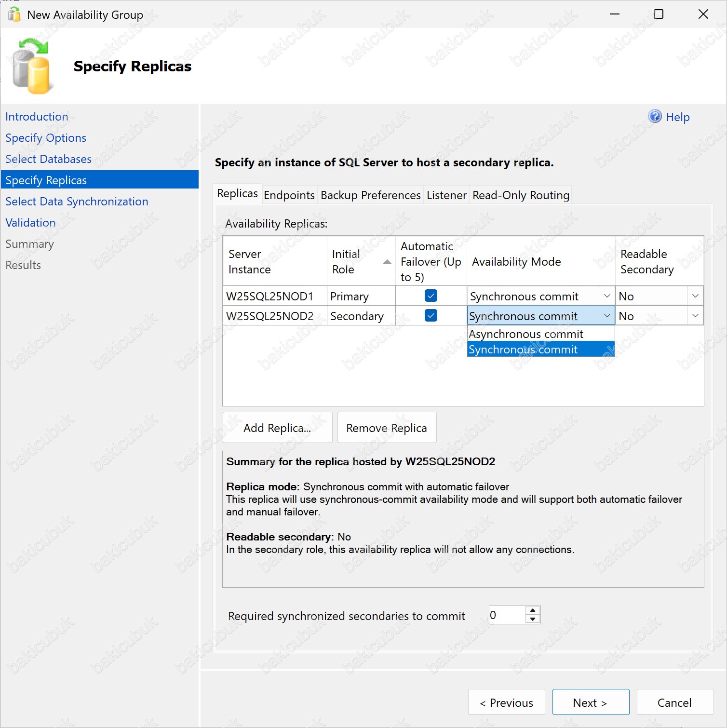Open Availability Mode dropdown for W25SQL25NOD1
Image resolution: width=727 pixels, height=728 pixels.
[606, 296]
